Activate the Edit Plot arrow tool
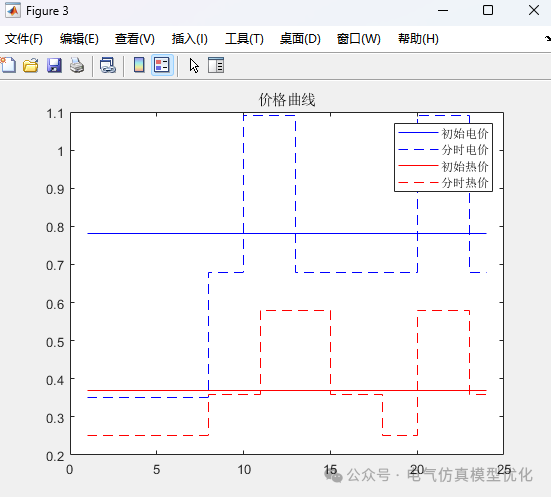The height and width of the screenshot is (497, 551). click(194, 66)
